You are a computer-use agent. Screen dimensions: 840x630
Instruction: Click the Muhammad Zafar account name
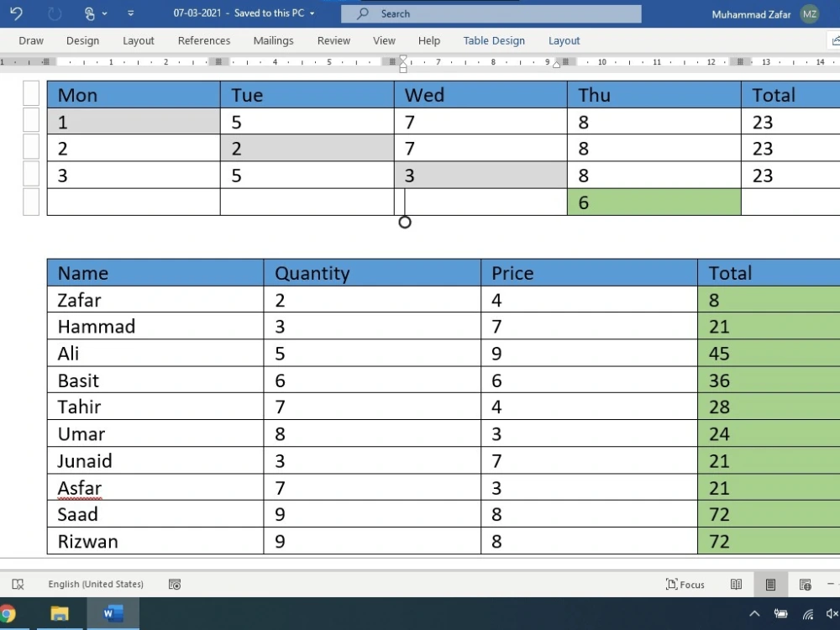[750, 14]
